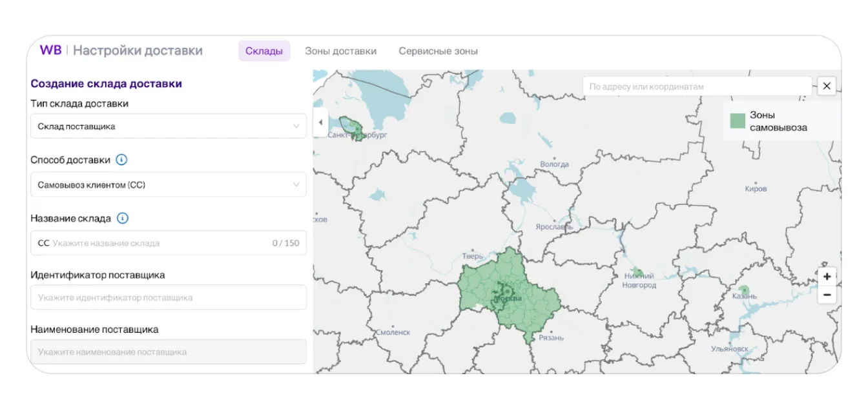Viewport: 868px width, 409px height.
Task: Focus the address or coordinates search box
Action: [x=697, y=86]
